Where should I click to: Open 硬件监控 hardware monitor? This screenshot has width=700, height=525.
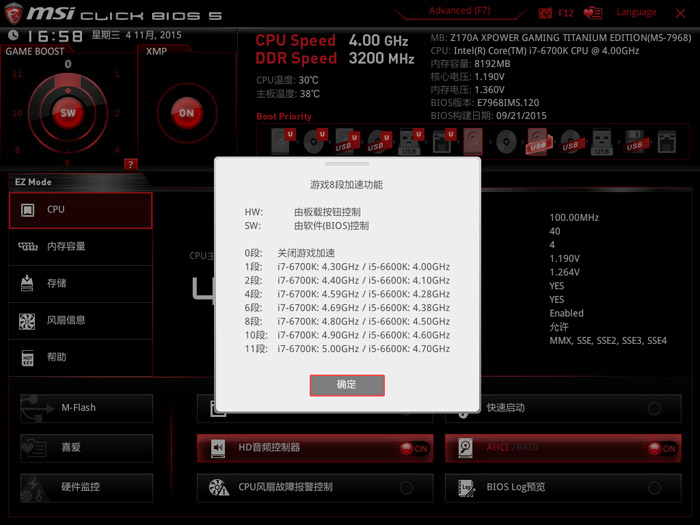tap(86, 488)
